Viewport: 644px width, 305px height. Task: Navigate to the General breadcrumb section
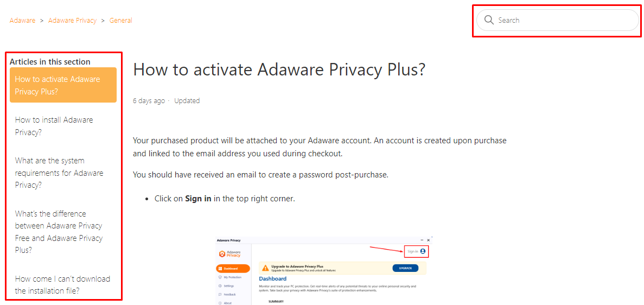point(121,20)
